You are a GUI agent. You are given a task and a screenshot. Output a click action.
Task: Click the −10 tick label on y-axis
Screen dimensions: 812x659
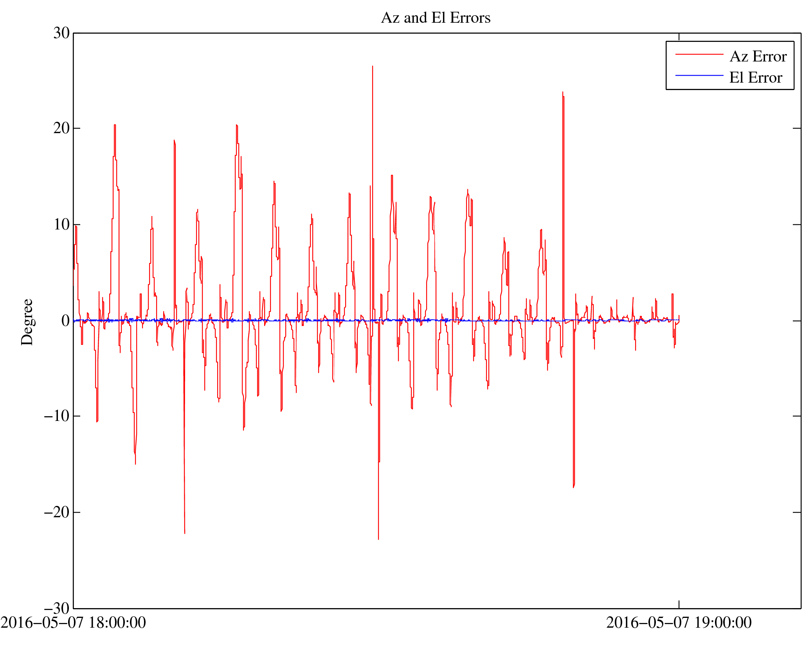point(57,415)
